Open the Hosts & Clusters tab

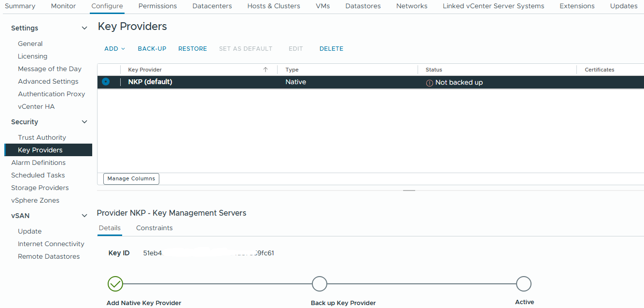pyautogui.click(x=274, y=6)
